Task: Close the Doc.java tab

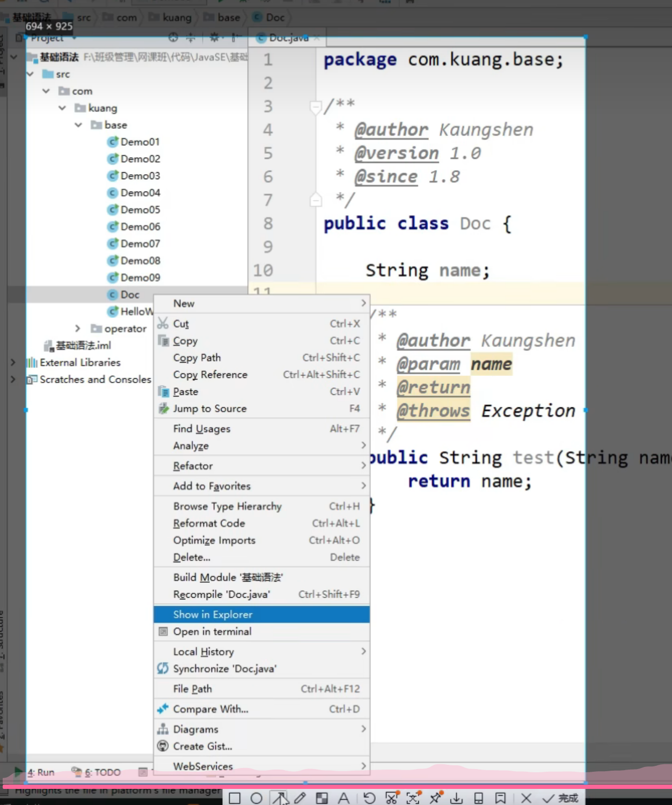Action: (x=317, y=38)
